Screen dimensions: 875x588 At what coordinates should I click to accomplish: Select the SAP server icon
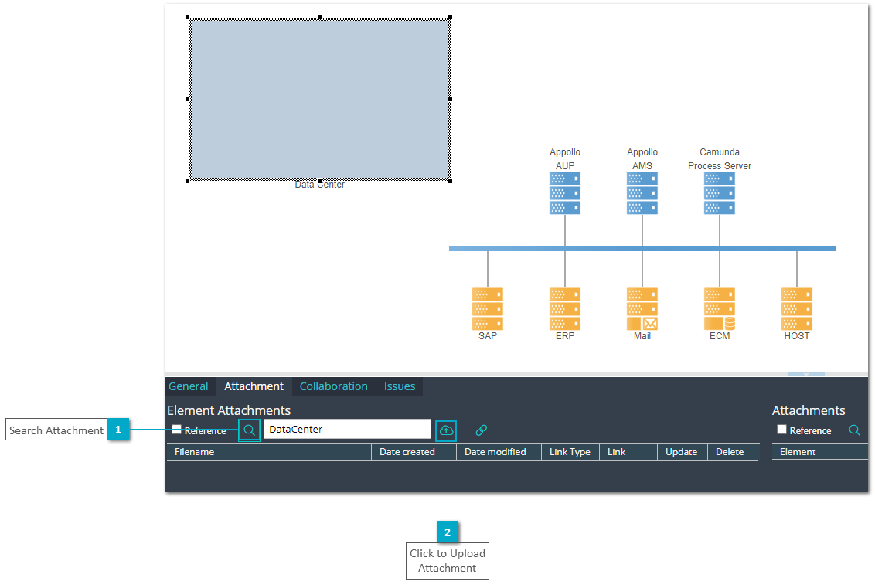pos(488,308)
